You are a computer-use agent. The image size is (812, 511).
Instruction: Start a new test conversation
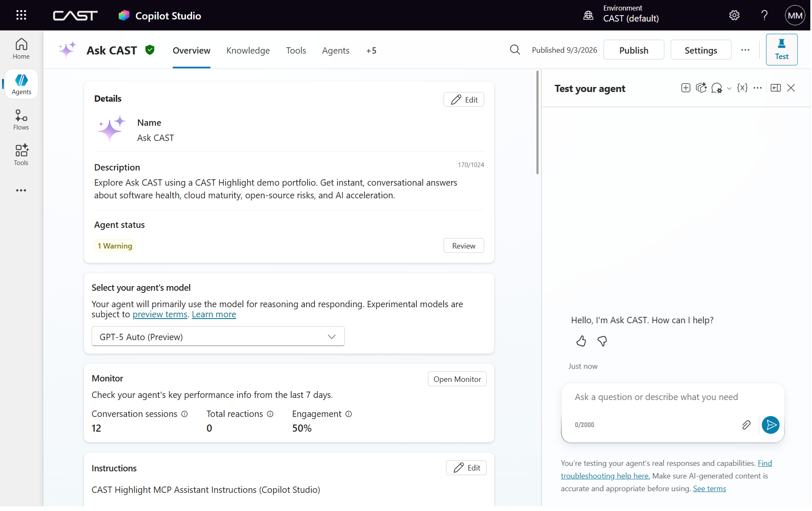point(685,88)
